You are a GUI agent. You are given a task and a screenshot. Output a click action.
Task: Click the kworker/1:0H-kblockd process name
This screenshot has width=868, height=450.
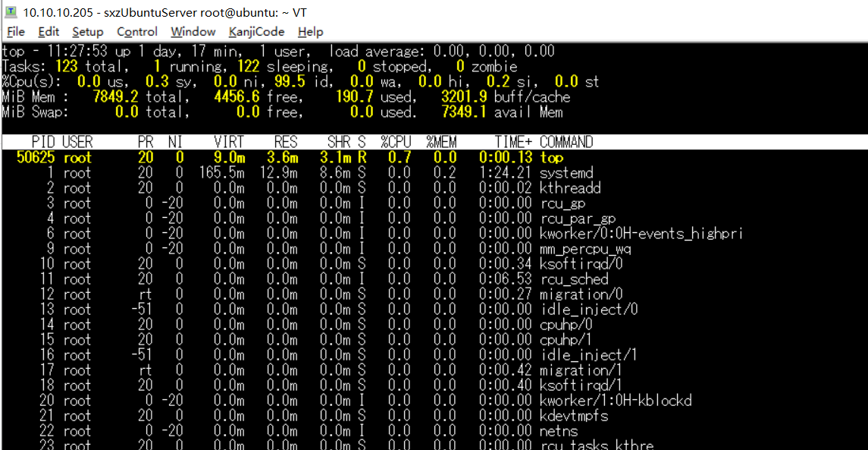[x=616, y=400]
